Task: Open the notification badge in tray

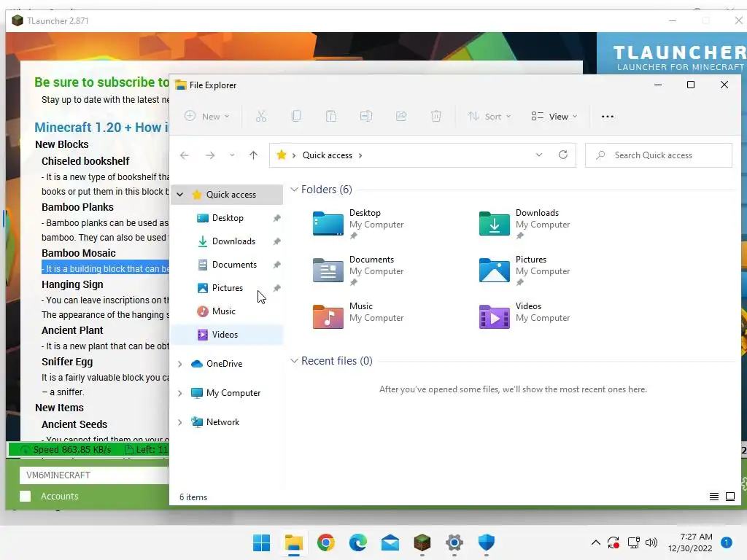Action: coord(727,542)
